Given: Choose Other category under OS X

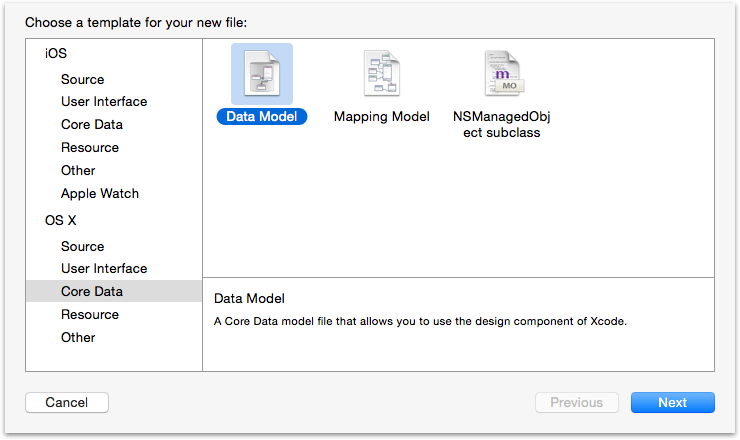Looking at the screenshot, I should (78, 338).
